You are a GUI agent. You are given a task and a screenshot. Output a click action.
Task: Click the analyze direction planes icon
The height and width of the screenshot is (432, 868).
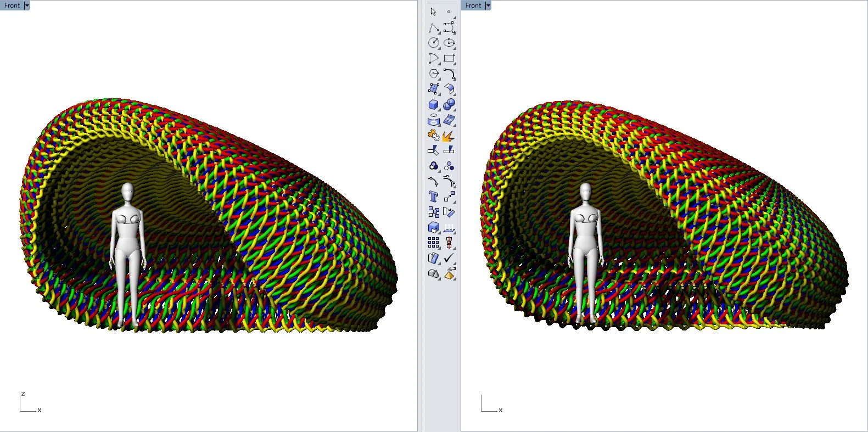point(433,258)
